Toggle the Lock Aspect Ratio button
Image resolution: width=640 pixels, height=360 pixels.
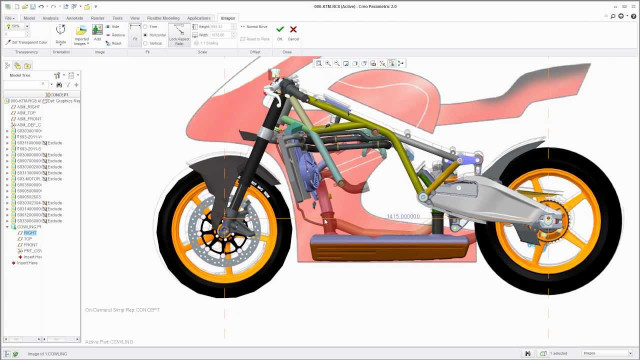click(179, 35)
